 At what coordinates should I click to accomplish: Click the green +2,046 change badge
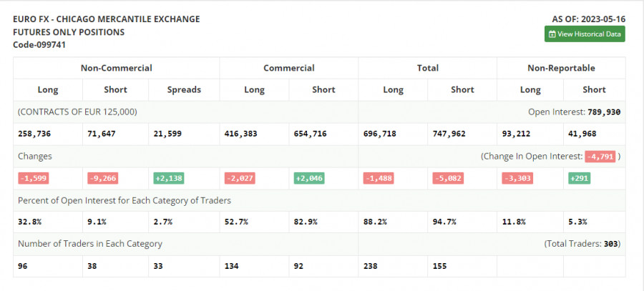click(308, 178)
